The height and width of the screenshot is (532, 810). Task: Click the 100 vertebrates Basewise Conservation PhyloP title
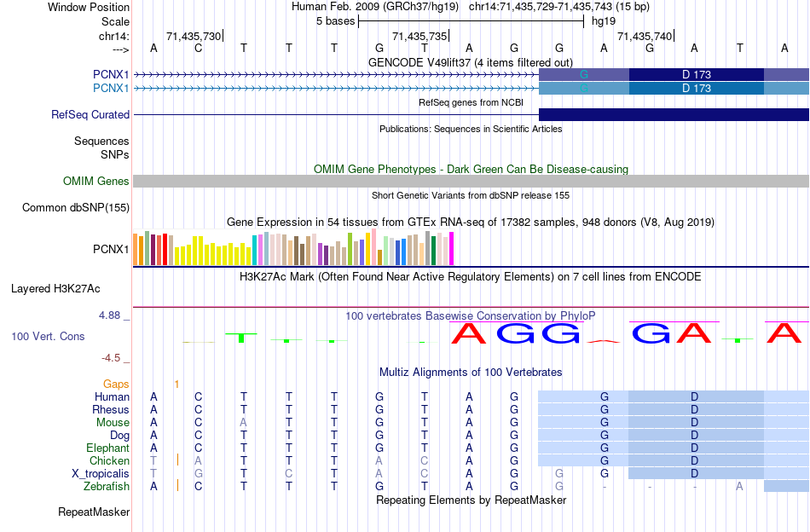tap(470, 315)
